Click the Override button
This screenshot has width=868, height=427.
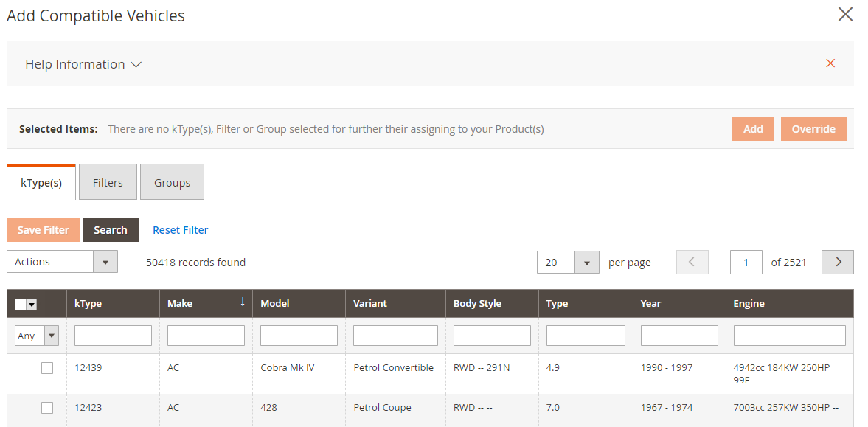point(813,128)
